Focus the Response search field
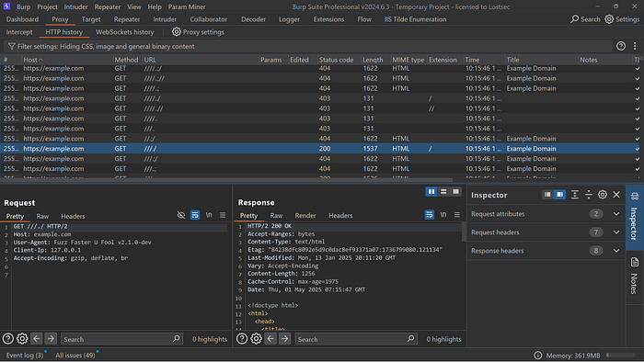This screenshot has height=362, width=644. pyautogui.click(x=355, y=339)
